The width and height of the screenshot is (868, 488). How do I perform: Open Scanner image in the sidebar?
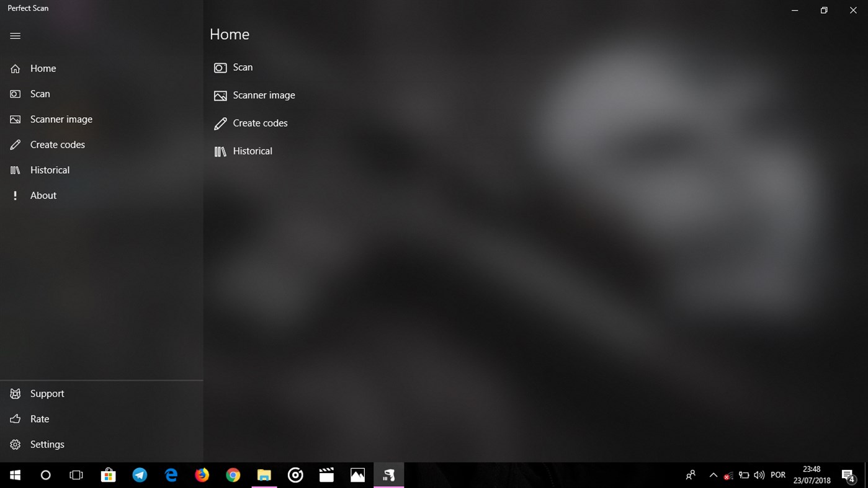point(102,119)
